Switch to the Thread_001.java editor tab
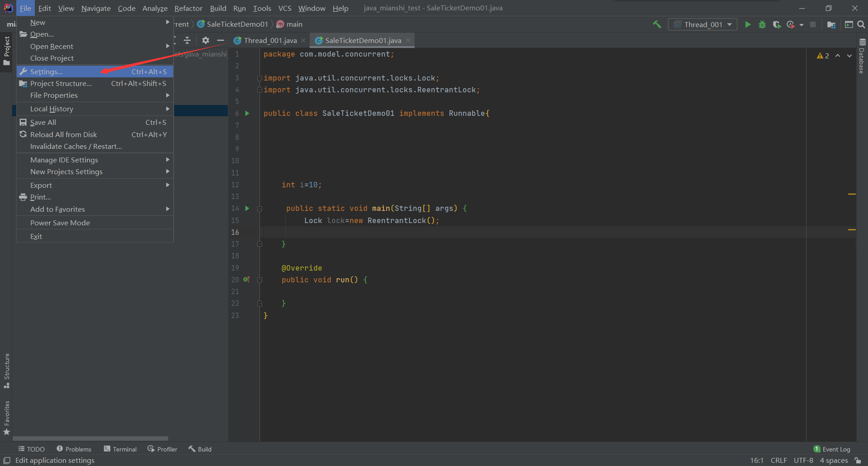The height and width of the screenshot is (466, 868). pos(270,40)
